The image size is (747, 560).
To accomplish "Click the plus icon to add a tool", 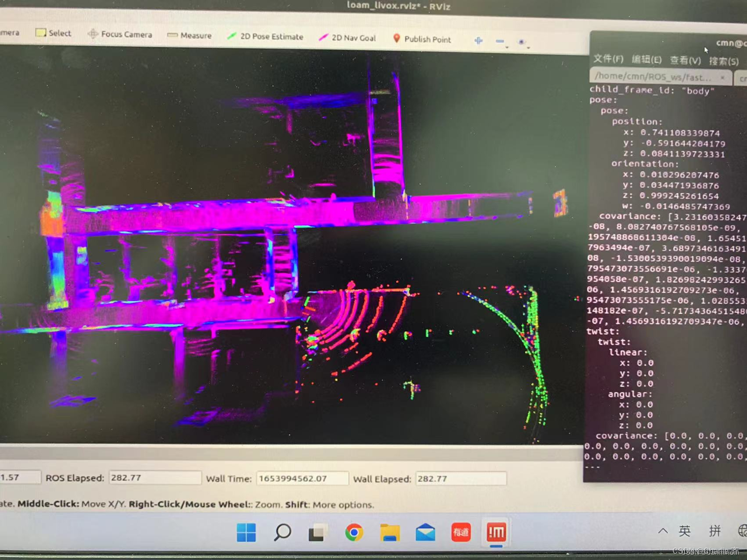I will tap(477, 40).
